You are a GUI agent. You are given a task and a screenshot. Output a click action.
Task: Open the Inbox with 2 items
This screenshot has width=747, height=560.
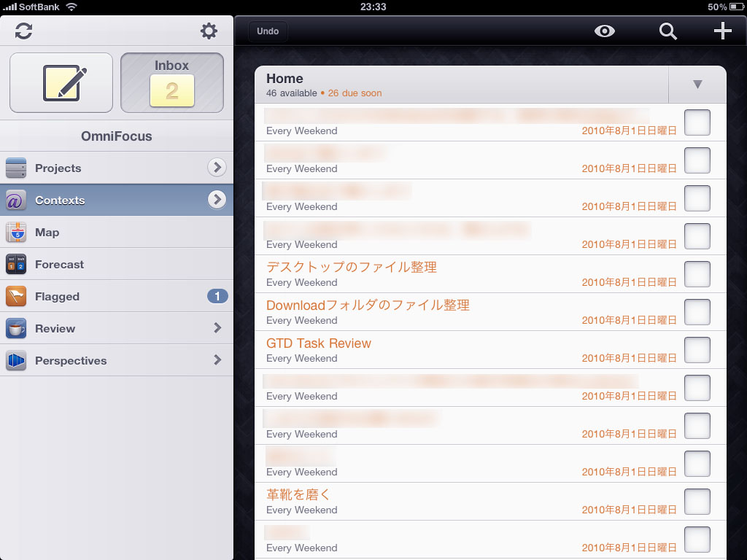[172, 83]
